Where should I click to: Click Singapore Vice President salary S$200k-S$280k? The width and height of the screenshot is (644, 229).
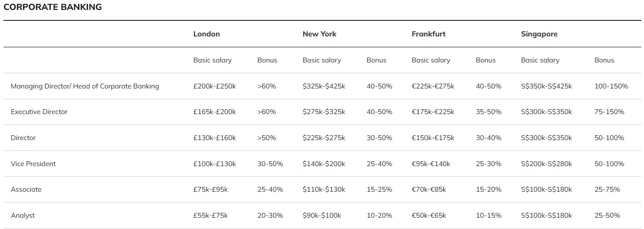pyautogui.click(x=546, y=164)
